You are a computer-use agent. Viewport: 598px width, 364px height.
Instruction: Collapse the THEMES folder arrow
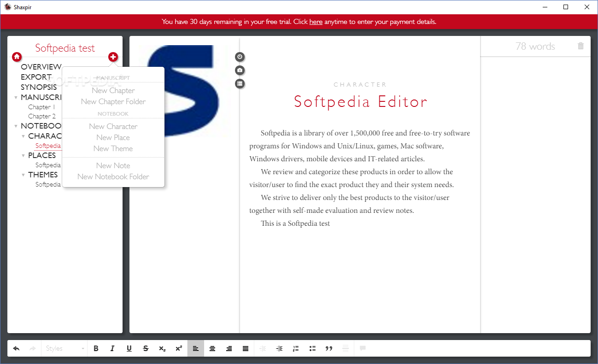coord(23,175)
